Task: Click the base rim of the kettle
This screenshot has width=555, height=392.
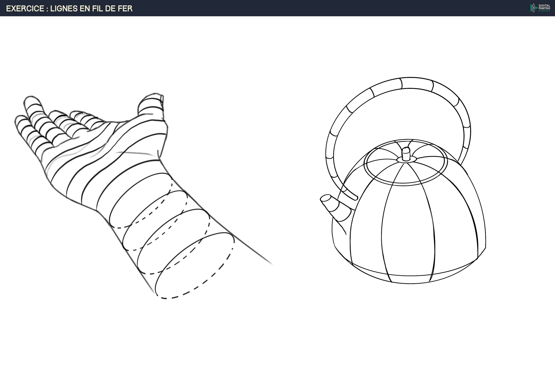Action: pyautogui.click(x=411, y=280)
